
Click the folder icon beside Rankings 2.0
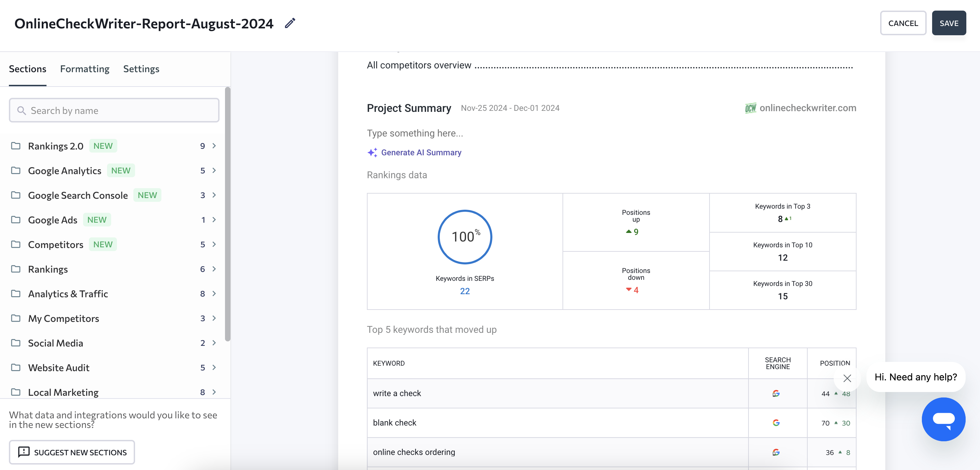point(16,146)
